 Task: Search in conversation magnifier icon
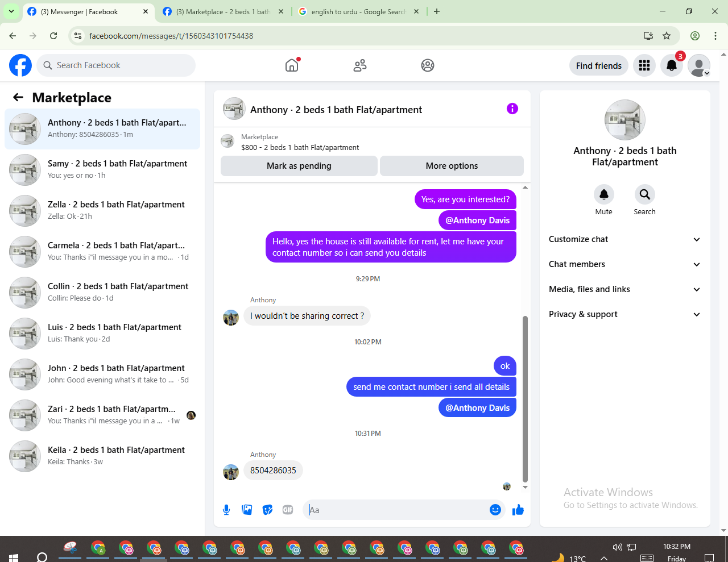(644, 194)
